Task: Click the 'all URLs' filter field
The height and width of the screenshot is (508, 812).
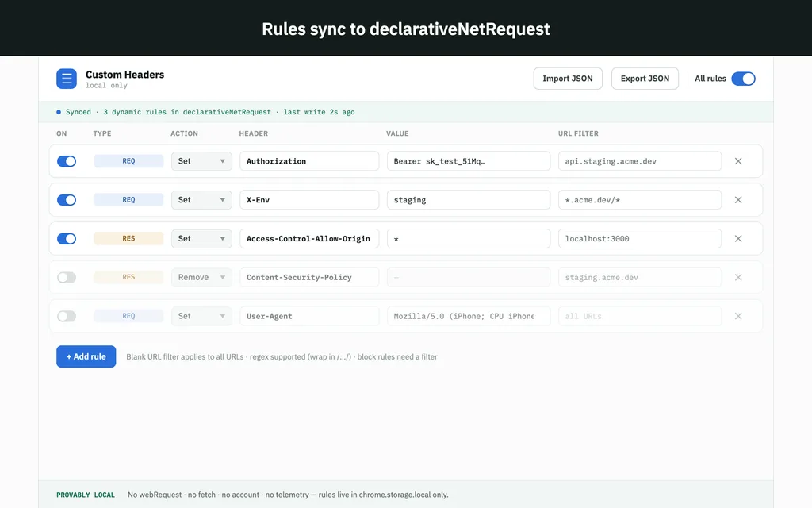Action: 640,316
